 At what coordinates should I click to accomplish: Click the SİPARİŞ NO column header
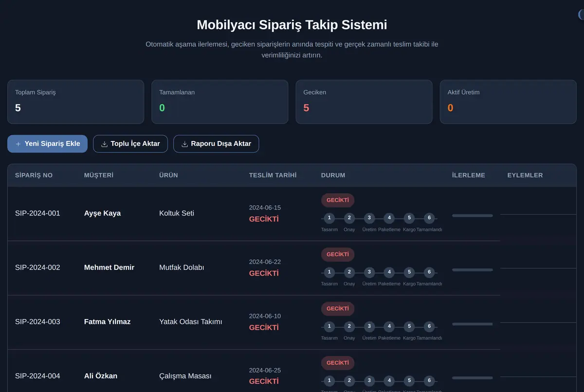[34, 175]
